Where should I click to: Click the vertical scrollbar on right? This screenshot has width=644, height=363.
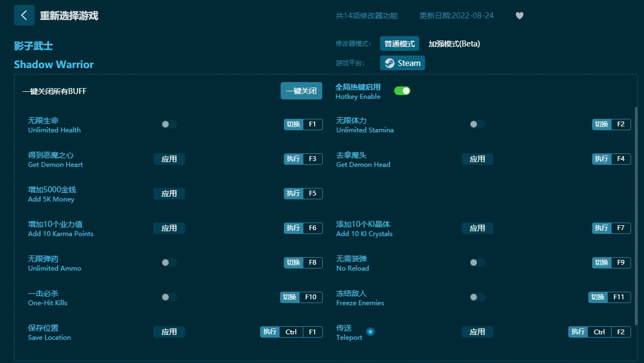636,216
